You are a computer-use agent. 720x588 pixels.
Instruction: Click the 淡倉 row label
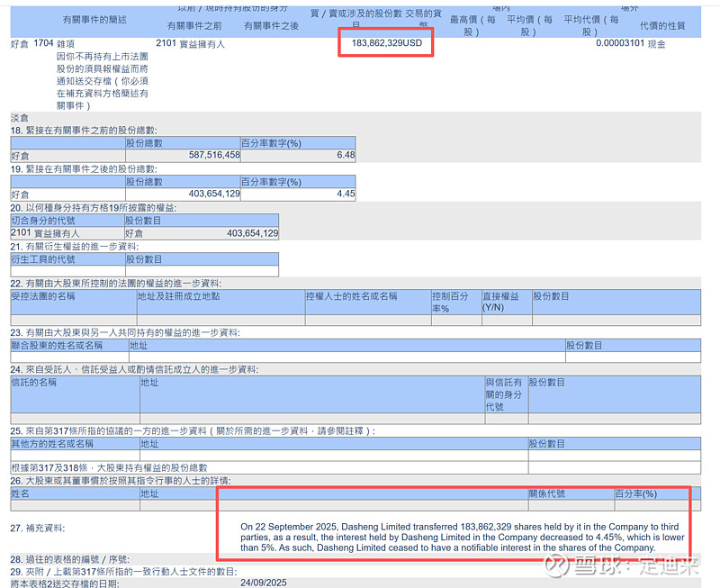(19, 118)
